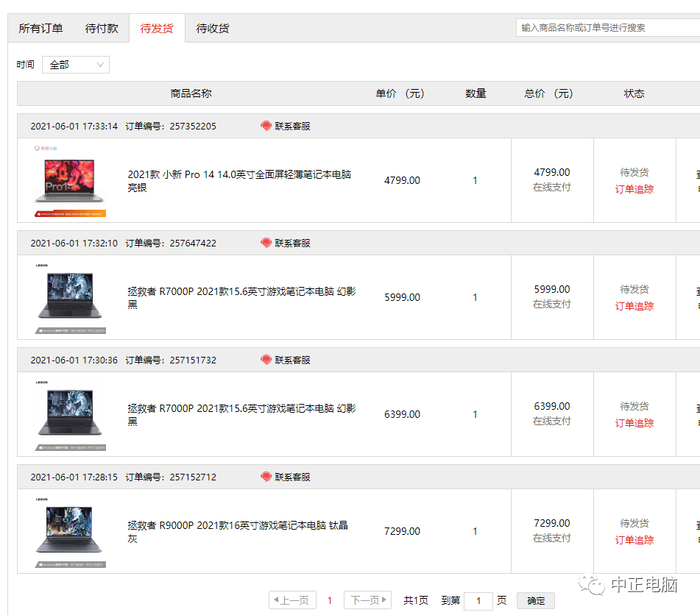This screenshot has width=700, height=615.
Task: Click customer service icon for order 257647422
Action: [x=266, y=243]
